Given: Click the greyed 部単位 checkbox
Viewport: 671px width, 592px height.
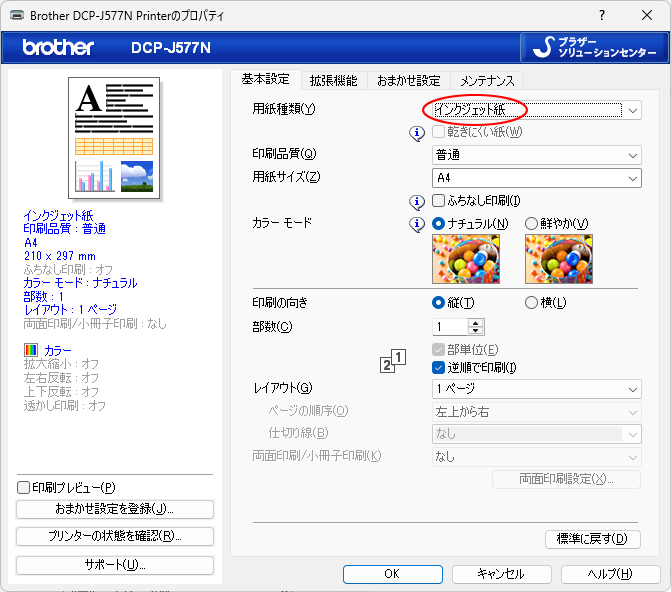Looking at the screenshot, I should point(438,349).
